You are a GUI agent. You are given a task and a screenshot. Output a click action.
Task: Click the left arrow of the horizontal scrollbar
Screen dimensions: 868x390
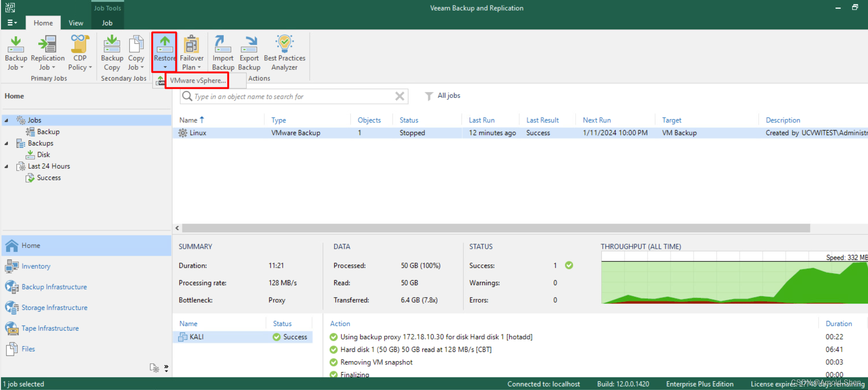(177, 228)
